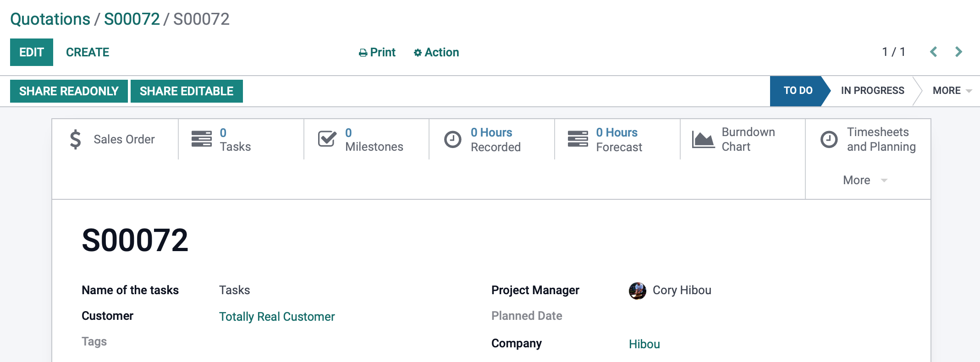Select the TO DO stage
This screenshot has width=980, height=362.
(x=798, y=91)
